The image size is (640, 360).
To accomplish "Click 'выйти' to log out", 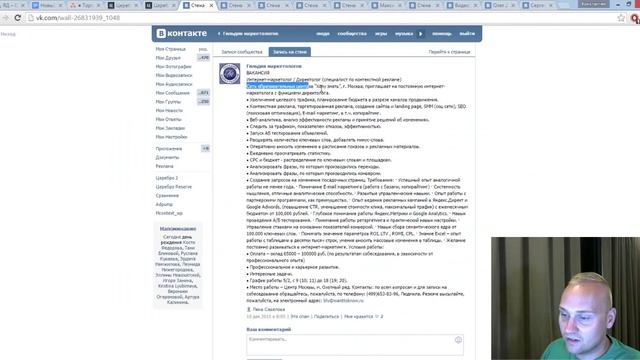I will pos(467,33).
